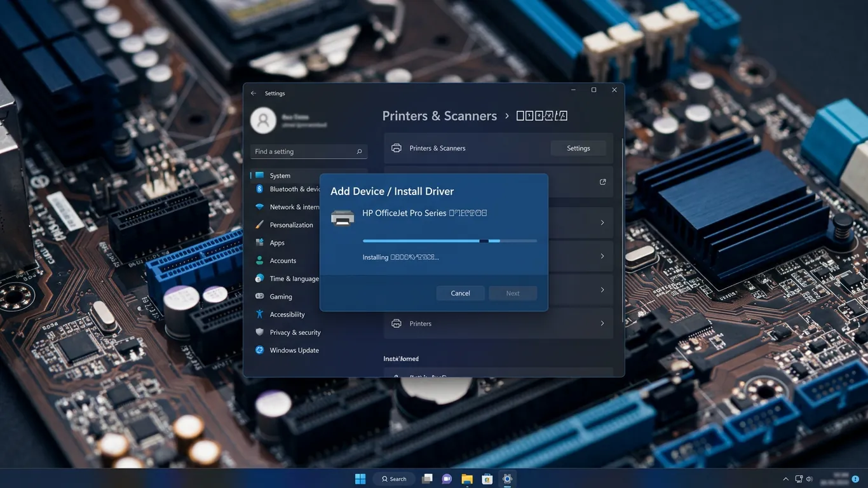Open the Windows Start menu
Image resolution: width=868 pixels, height=488 pixels.
click(x=360, y=478)
